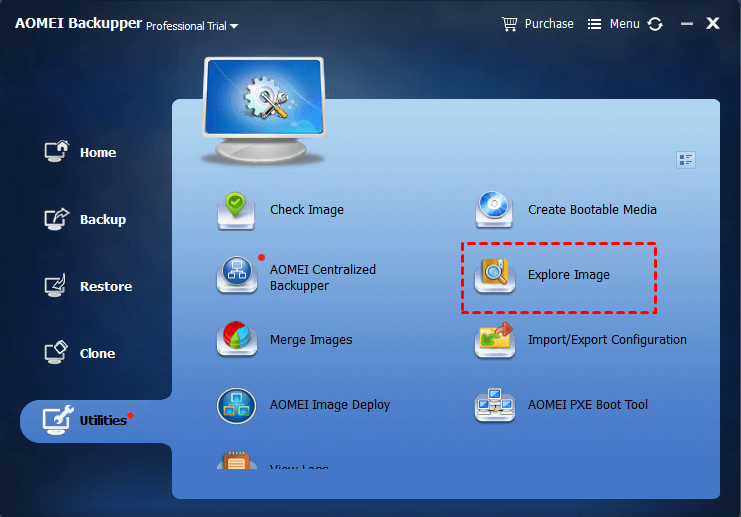The width and height of the screenshot is (741, 517).
Task: Switch to the Restore tab label
Action: click(106, 286)
